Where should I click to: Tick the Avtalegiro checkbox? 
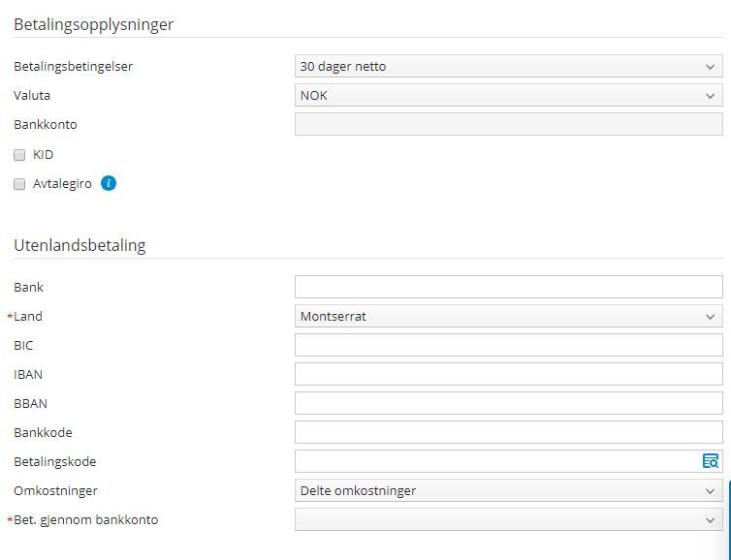tap(19, 184)
